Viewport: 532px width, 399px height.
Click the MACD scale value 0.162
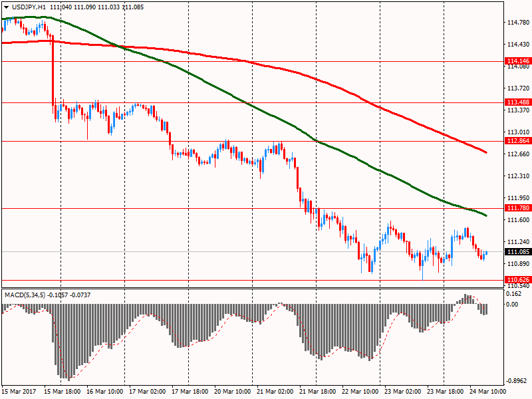click(513, 293)
